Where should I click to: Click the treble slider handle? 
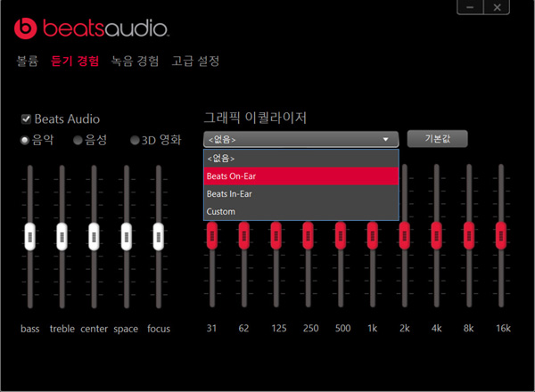[x=62, y=237]
